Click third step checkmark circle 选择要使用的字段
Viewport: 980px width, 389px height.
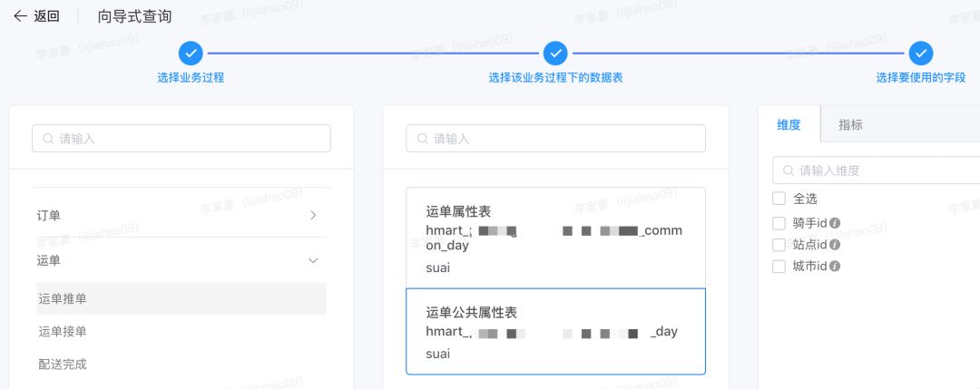[x=921, y=53]
